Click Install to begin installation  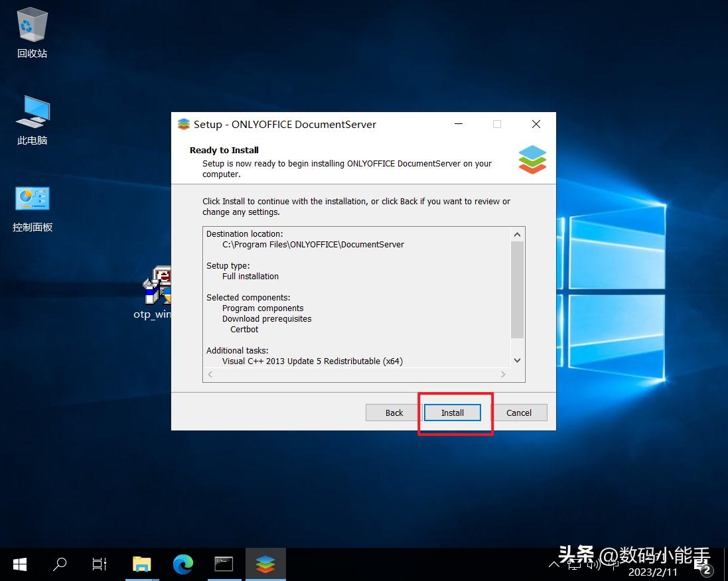pyautogui.click(x=453, y=413)
